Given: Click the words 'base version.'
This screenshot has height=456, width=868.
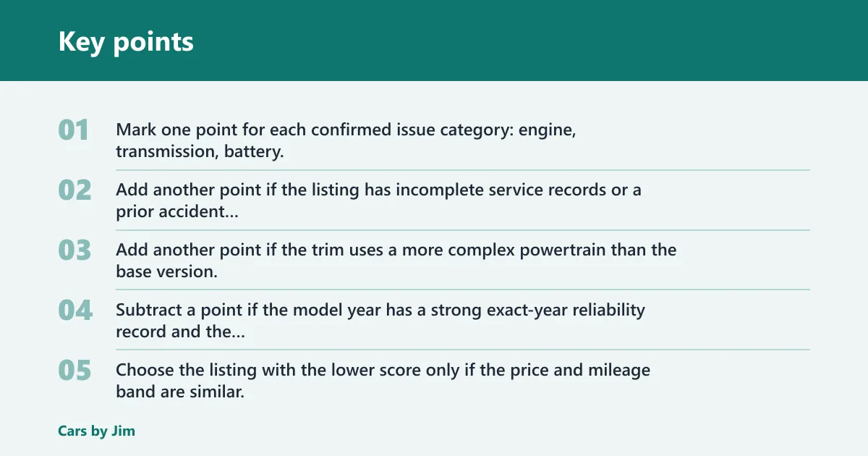Looking at the screenshot, I should click(x=167, y=272).
